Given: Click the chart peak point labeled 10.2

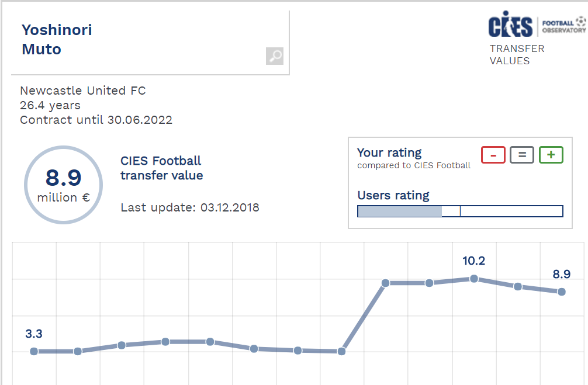Looking at the screenshot, I should click(x=474, y=279).
